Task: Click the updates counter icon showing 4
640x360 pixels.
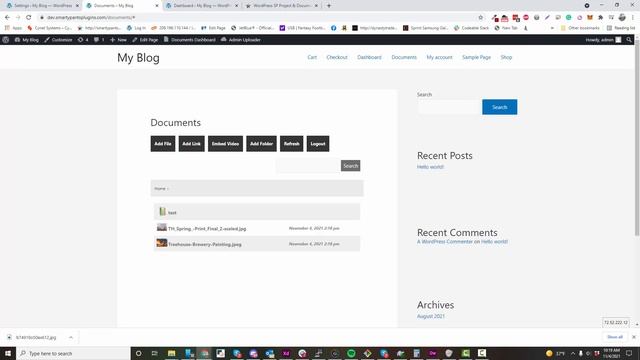Action: coord(83,40)
